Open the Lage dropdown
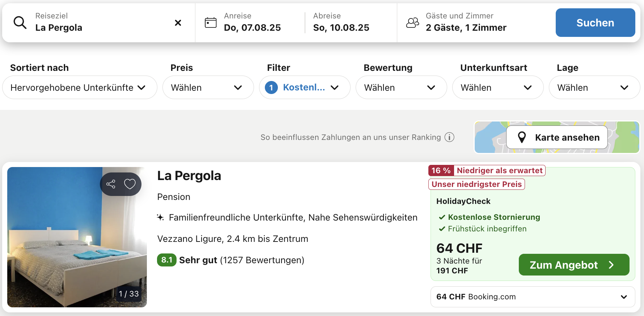The height and width of the screenshot is (316, 644). [594, 87]
